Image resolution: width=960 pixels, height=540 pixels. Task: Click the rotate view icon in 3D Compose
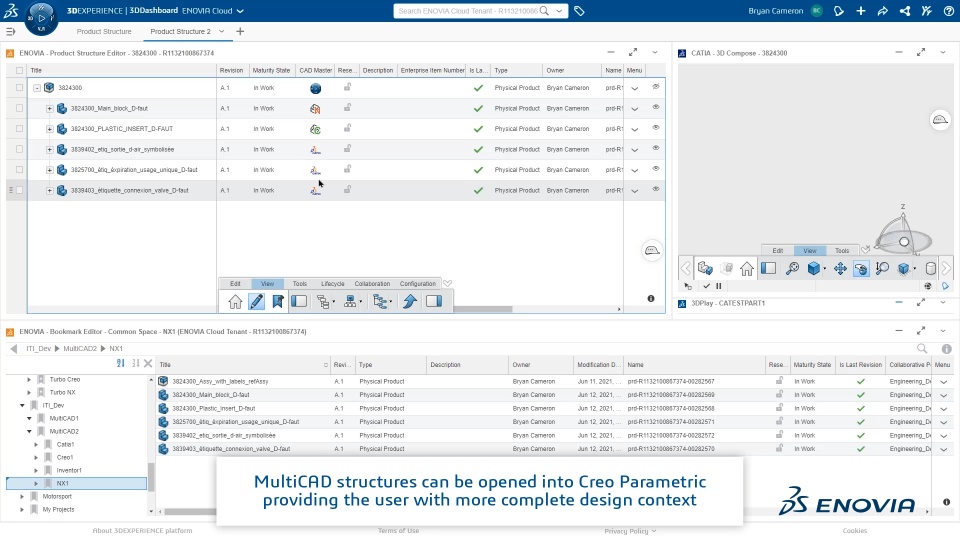861,268
